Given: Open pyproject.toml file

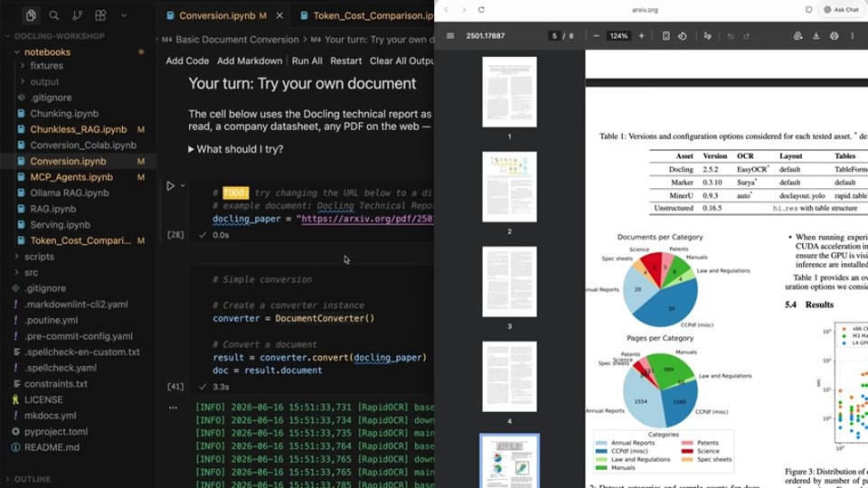Looking at the screenshot, I should pos(55,432).
